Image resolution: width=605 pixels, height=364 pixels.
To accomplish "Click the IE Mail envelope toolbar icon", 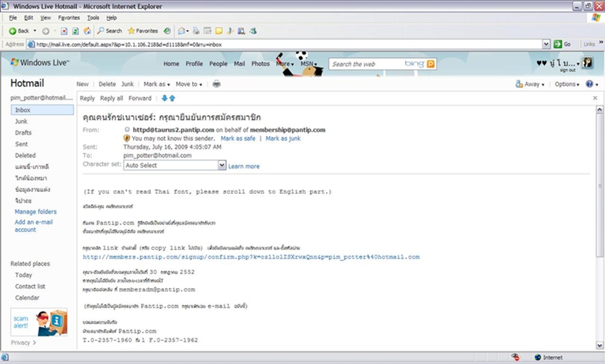I will click(183, 31).
